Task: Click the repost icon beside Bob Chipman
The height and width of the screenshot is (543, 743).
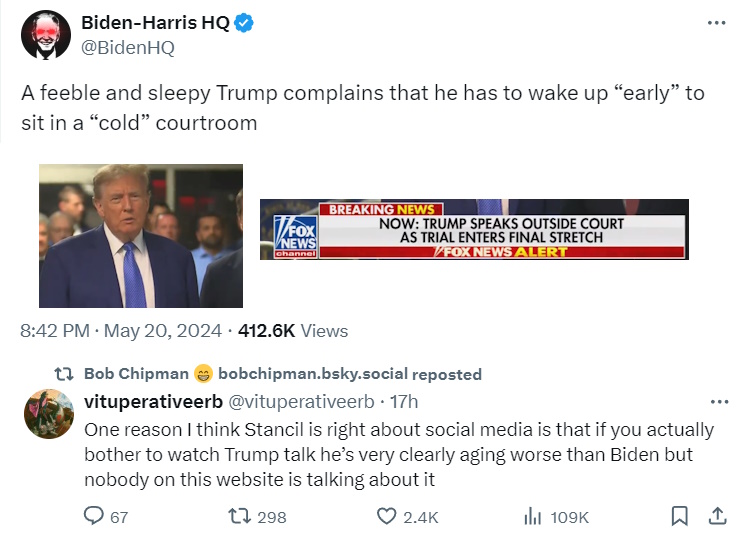Action: click(x=64, y=374)
